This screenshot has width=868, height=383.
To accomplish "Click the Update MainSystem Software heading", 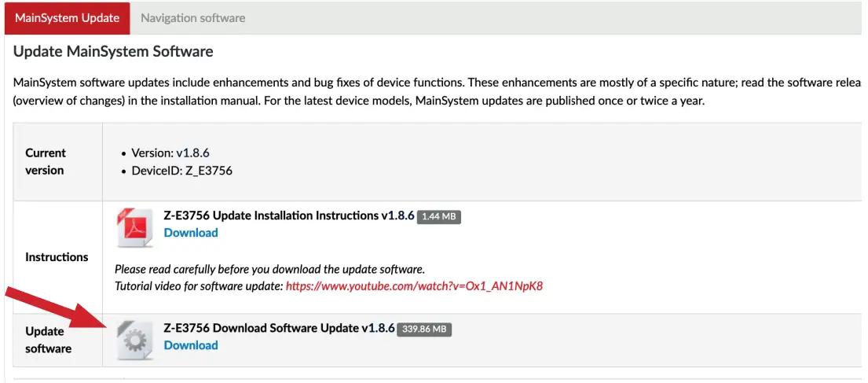I will pos(113,53).
